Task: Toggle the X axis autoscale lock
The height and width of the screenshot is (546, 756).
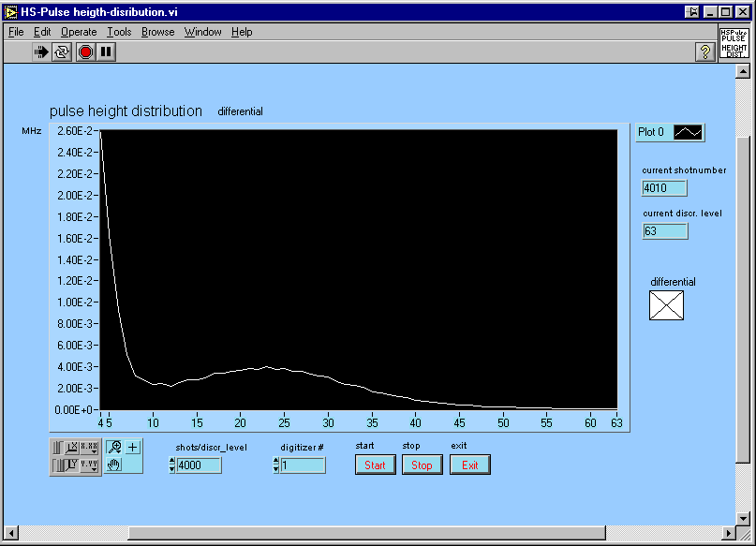Action: click(58, 449)
